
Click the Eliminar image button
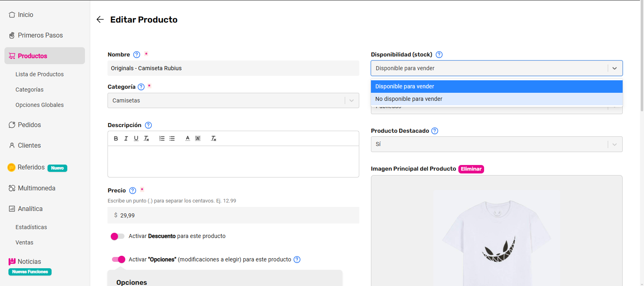[x=471, y=169]
